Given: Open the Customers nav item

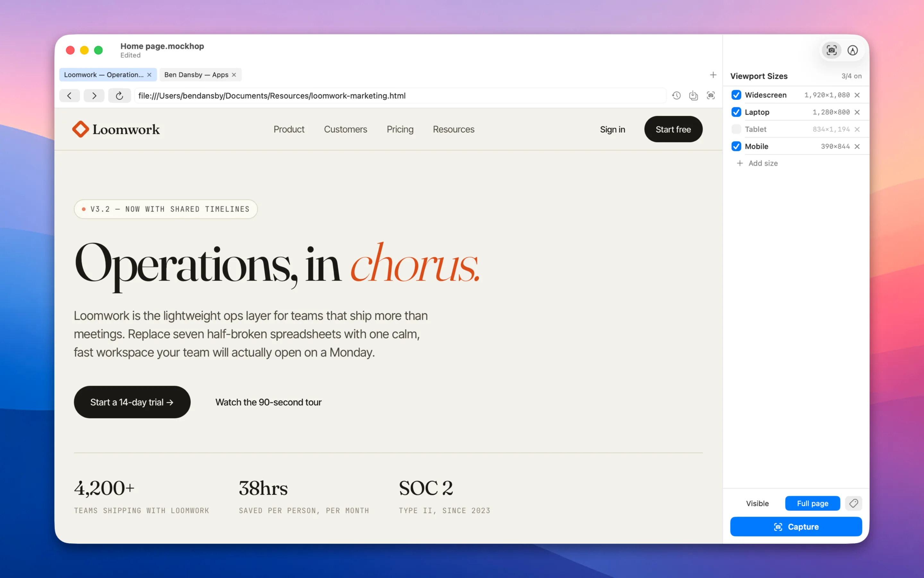Looking at the screenshot, I should pyautogui.click(x=346, y=130).
